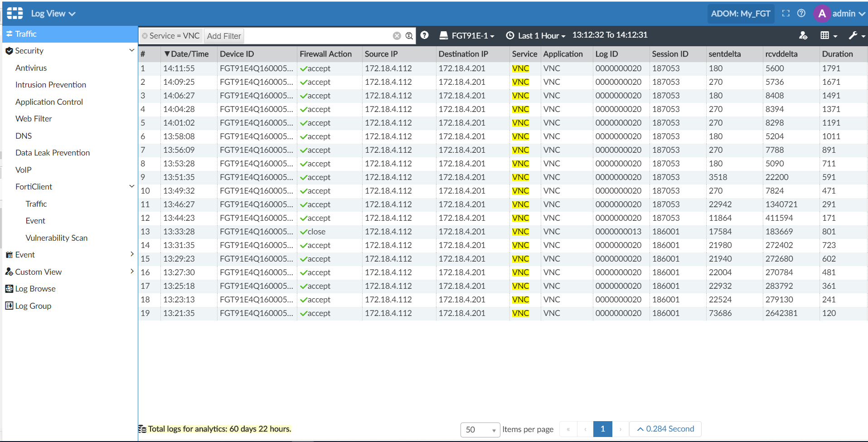This screenshot has width=868, height=442.
Task: Click the FortiAnalyzer grid logo icon
Action: (x=15, y=13)
